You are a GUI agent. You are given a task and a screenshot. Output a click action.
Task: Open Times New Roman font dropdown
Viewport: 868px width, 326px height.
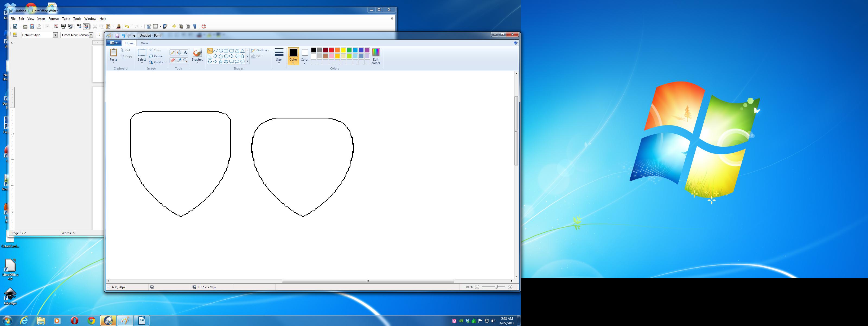[91, 35]
